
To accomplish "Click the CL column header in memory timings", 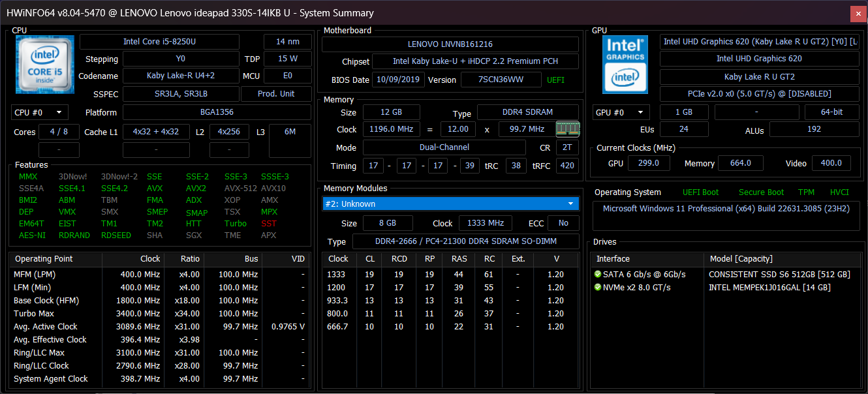I will click(369, 259).
